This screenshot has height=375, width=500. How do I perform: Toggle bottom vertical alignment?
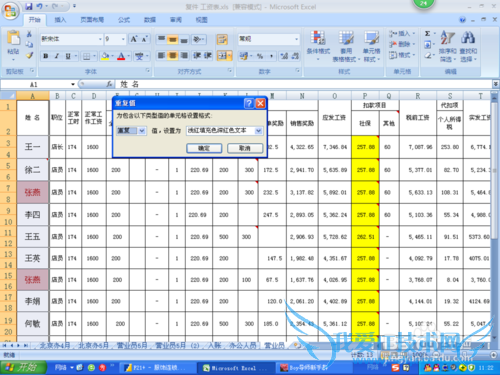click(x=184, y=39)
